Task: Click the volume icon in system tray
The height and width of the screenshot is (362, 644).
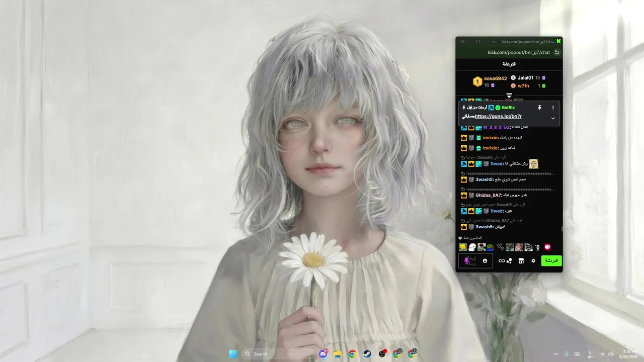Action: (x=611, y=354)
